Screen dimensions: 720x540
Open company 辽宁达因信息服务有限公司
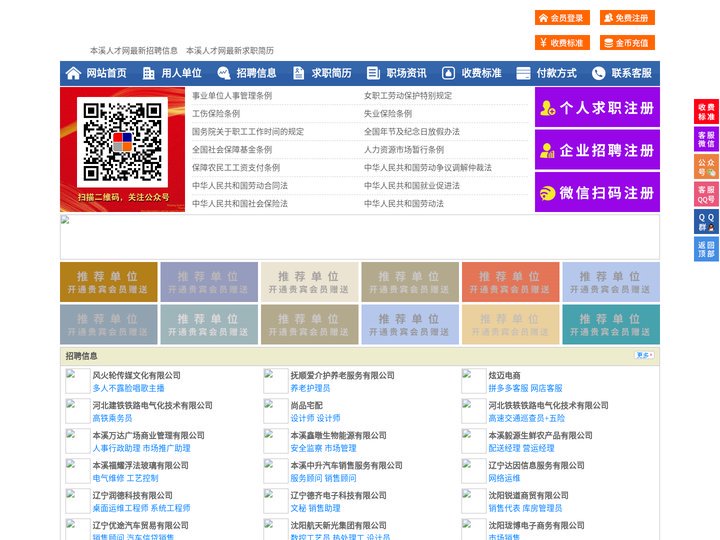(536, 465)
